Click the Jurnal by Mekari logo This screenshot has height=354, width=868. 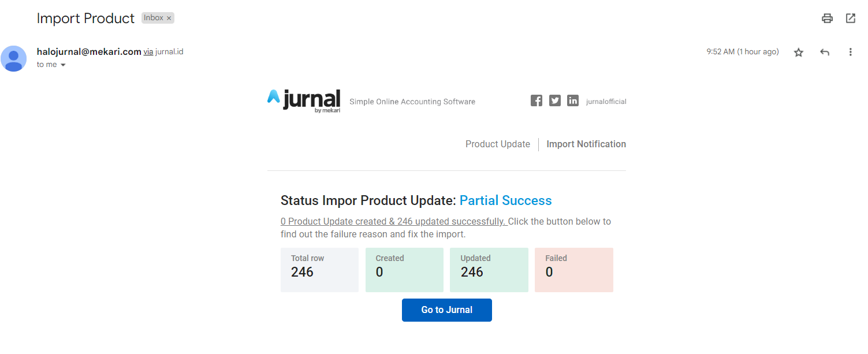click(x=304, y=100)
